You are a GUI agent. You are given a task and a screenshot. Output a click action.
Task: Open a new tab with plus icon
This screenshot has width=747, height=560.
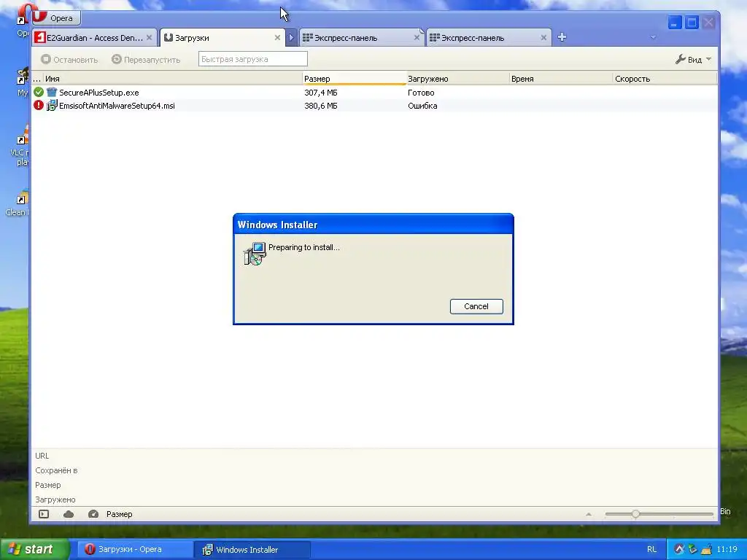pos(562,37)
